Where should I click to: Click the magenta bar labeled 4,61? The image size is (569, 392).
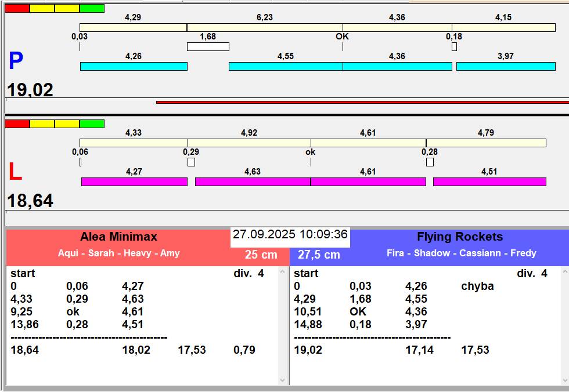tap(368, 182)
